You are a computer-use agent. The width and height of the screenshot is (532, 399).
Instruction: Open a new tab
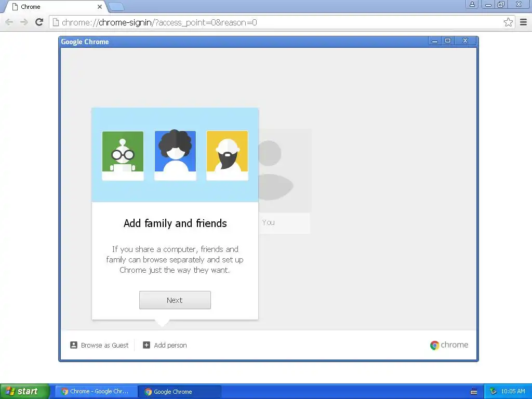coord(116,7)
